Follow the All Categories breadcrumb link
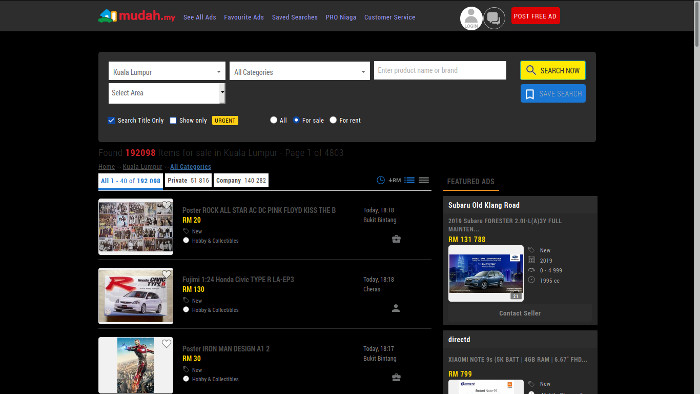The width and height of the screenshot is (700, 394). 191,166
